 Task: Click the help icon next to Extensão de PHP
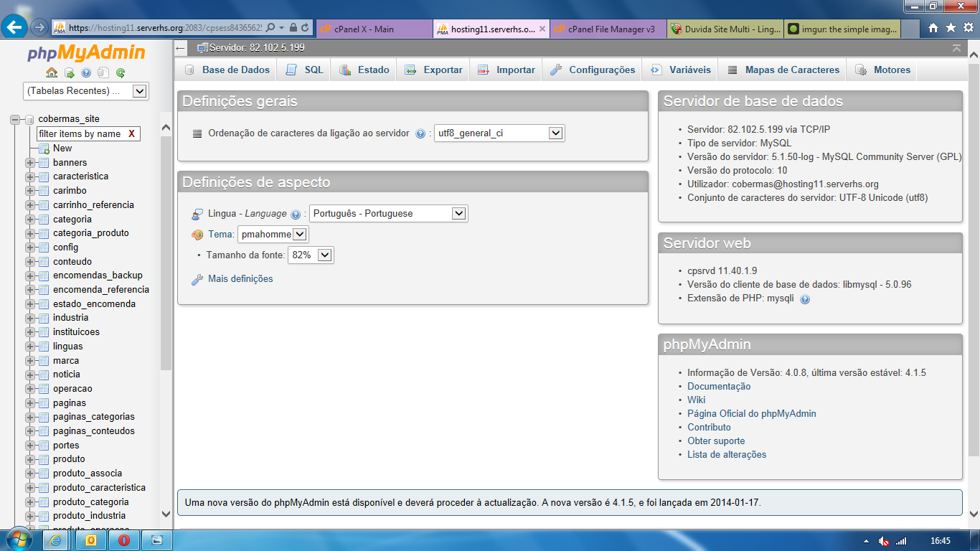pyautogui.click(x=805, y=299)
